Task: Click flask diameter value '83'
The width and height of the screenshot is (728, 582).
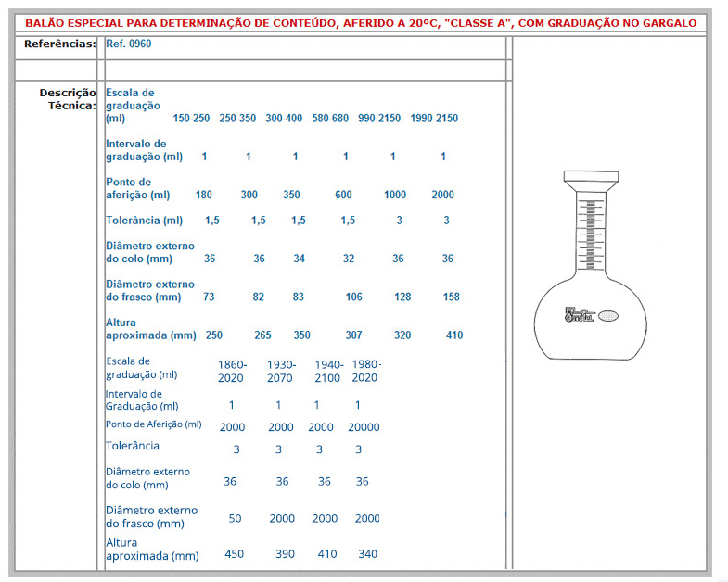Action: [x=299, y=297]
